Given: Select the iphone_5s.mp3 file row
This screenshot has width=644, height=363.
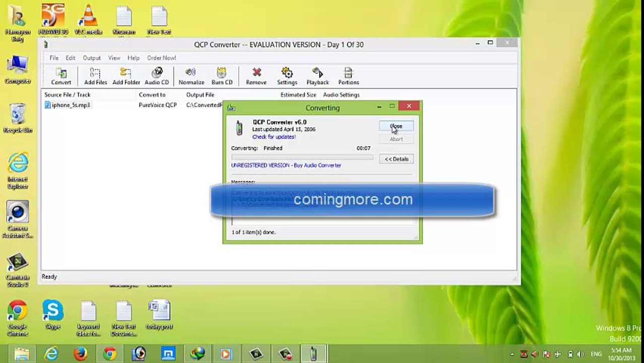Looking at the screenshot, I should [x=67, y=105].
